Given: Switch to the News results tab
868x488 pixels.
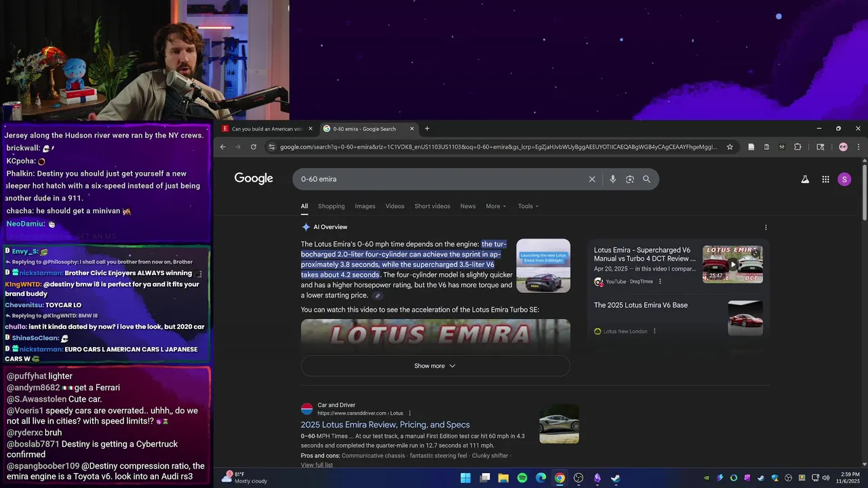Looking at the screenshot, I should 468,206.
